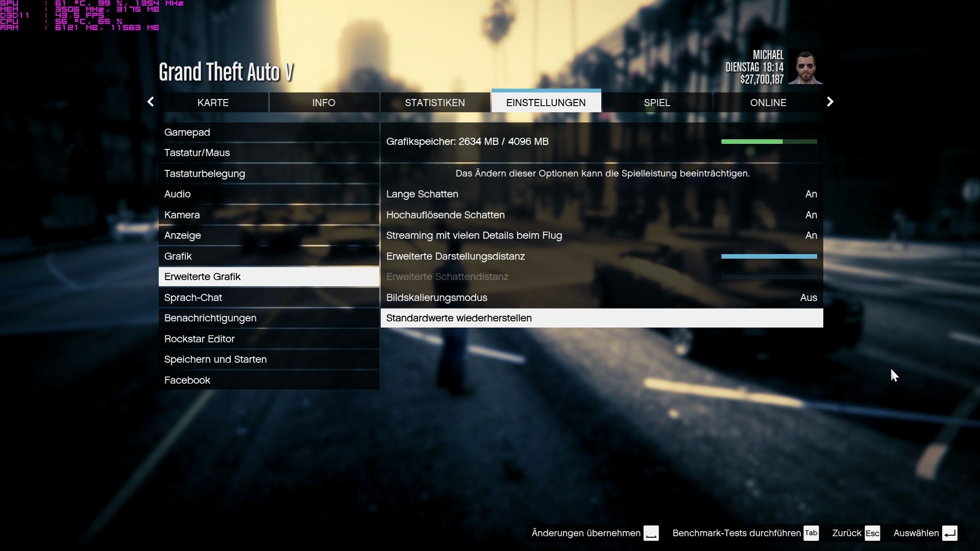The width and height of the screenshot is (980, 551).
Task: Click the right tab navigation arrow
Action: pos(830,102)
